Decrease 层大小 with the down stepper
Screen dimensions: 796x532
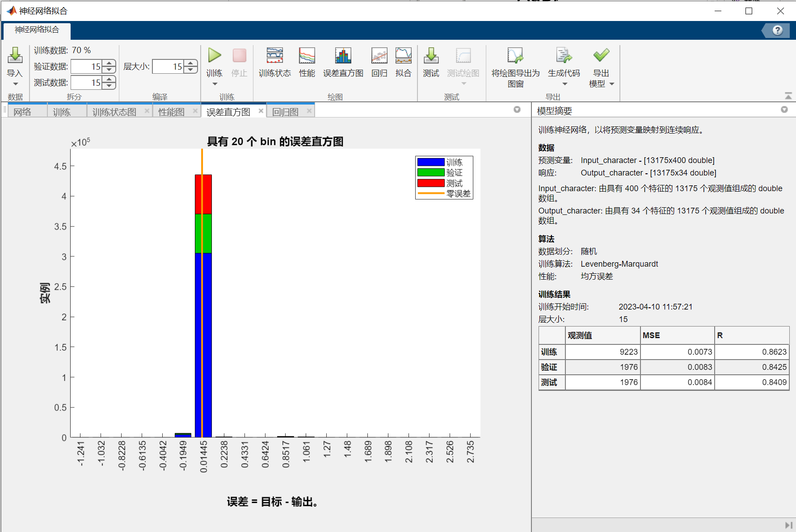point(191,70)
